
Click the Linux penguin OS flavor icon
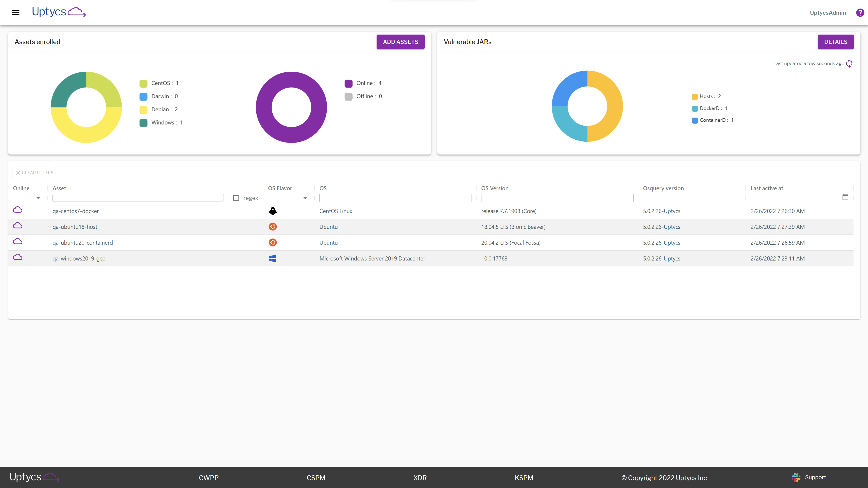pyautogui.click(x=273, y=211)
